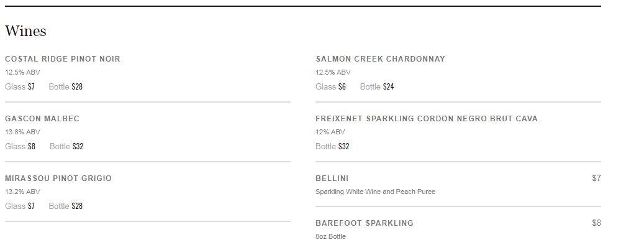Open the Gascon Malbec wine entry

[42, 119]
